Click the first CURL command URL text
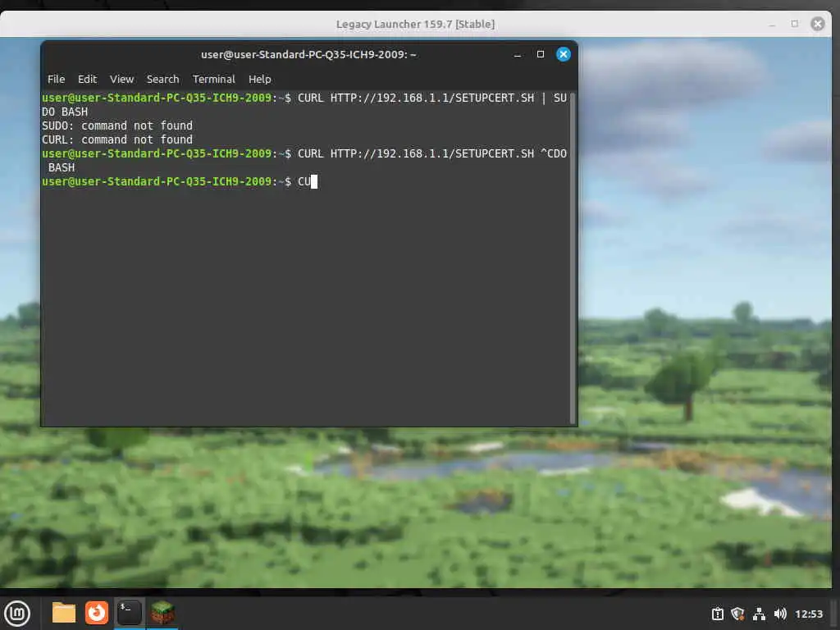840x630 pixels. click(431, 98)
